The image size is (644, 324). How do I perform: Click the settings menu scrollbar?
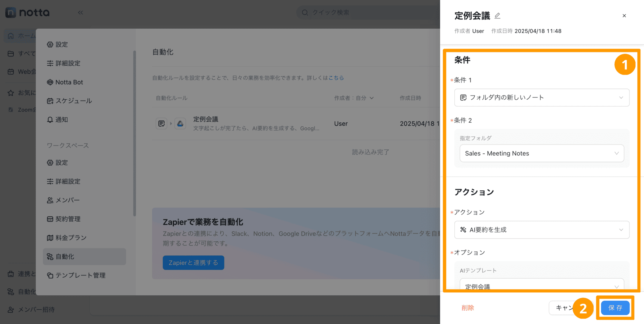(134, 133)
